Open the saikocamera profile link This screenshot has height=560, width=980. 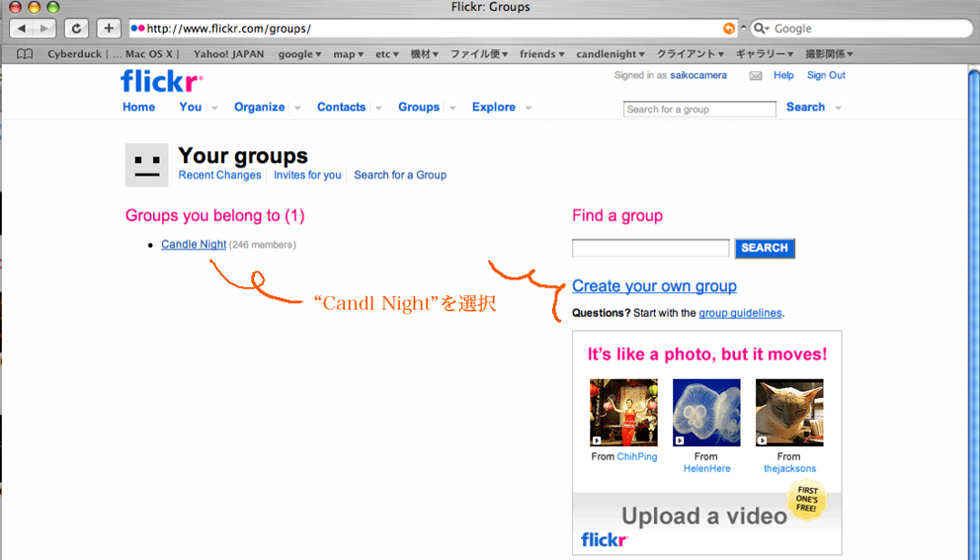698,75
